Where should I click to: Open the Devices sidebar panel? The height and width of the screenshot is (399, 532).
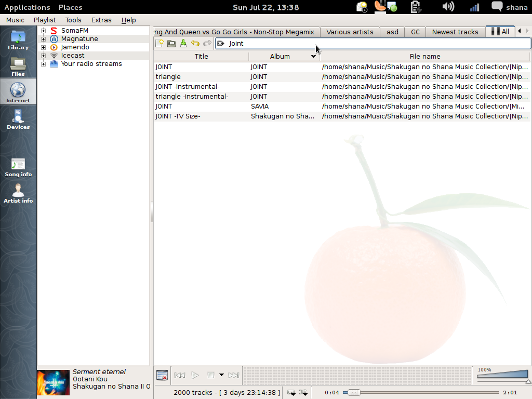pyautogui.click(x=18, y=119)
